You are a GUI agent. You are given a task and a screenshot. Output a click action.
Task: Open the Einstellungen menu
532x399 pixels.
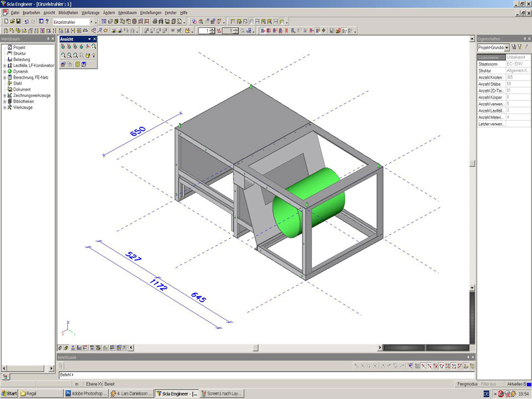tap(151, 12)
